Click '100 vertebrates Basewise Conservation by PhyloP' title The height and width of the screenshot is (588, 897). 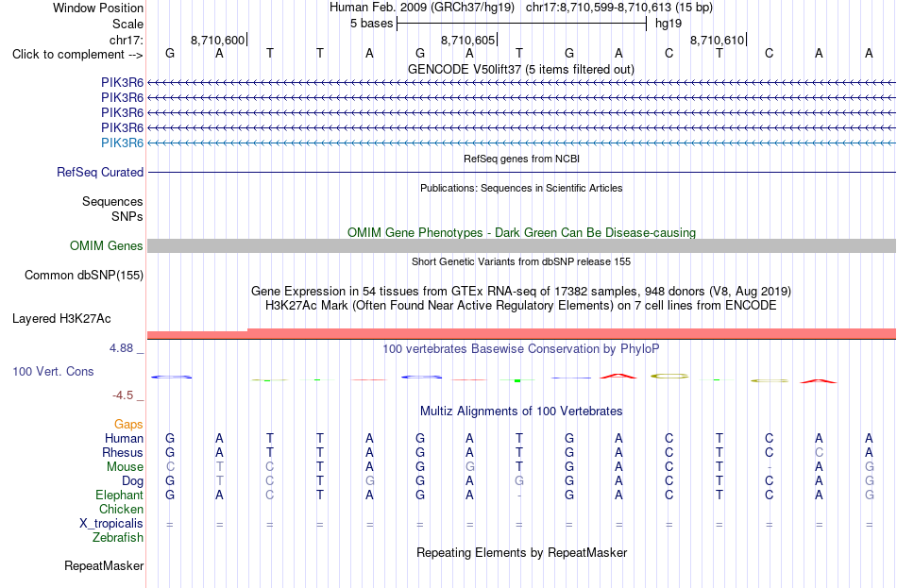coord(521,349)
